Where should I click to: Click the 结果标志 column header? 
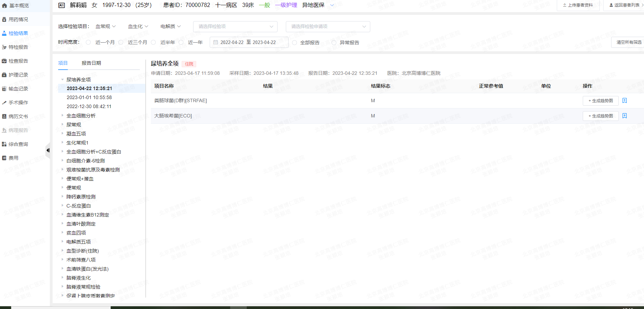[381, 86]
